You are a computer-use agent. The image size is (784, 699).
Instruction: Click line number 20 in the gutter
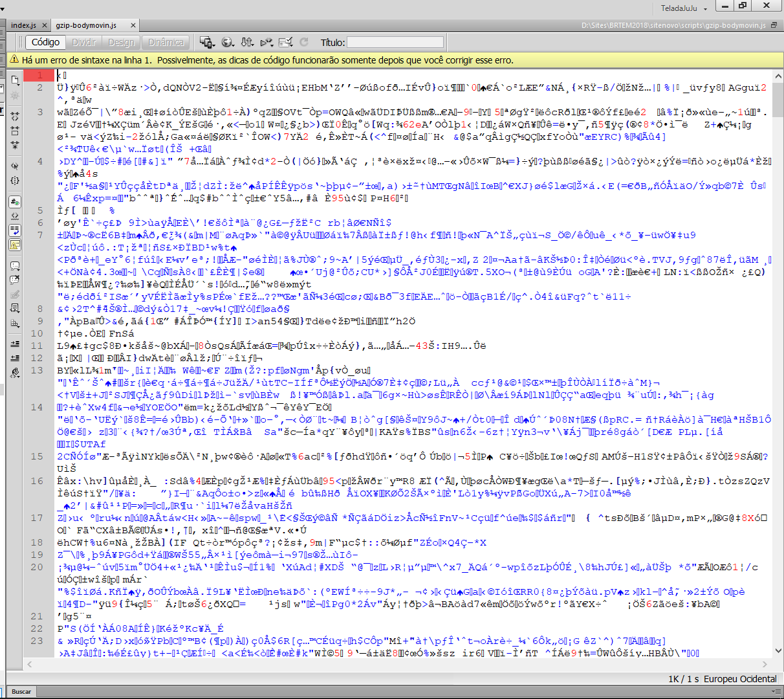37,567
